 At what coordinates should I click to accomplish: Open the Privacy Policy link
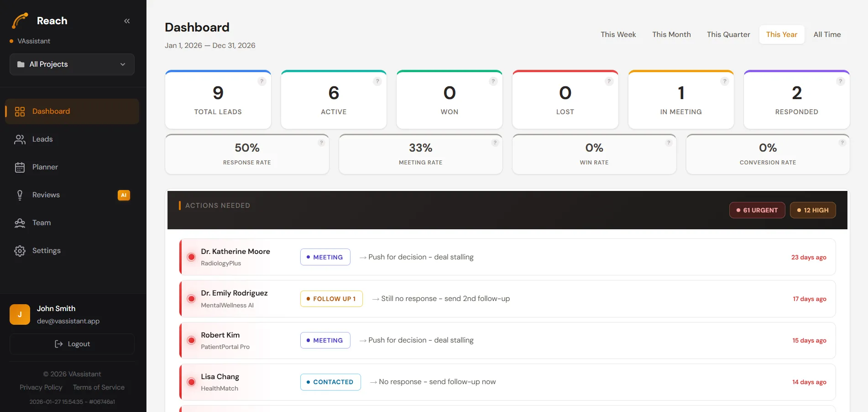[41, 387]
